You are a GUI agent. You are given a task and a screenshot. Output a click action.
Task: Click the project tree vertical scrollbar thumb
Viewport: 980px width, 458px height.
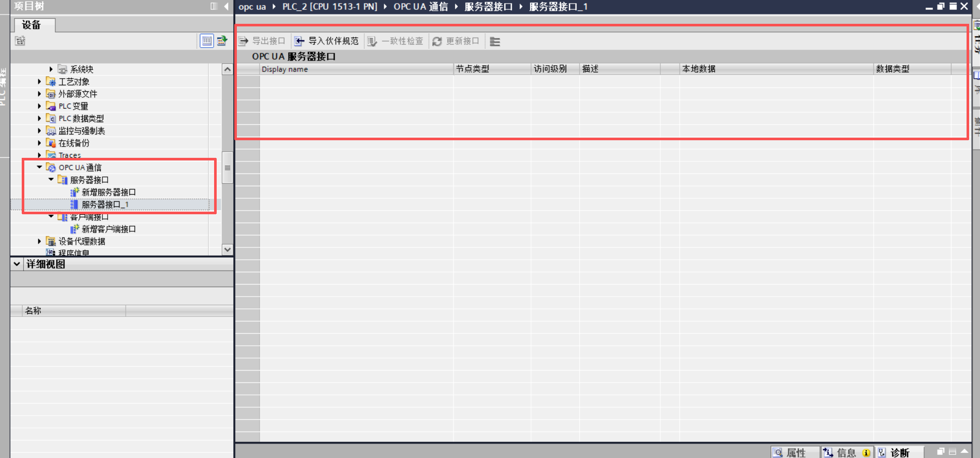click(228, 167)
